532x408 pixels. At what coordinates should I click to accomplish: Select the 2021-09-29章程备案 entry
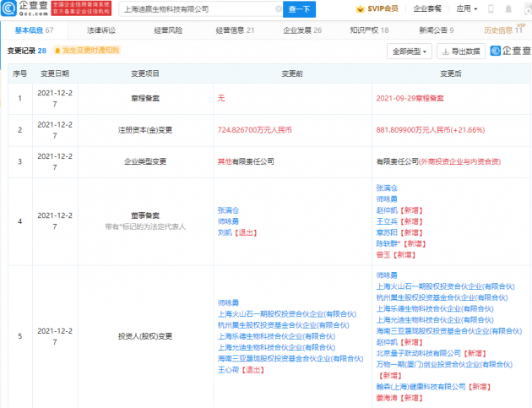click(410, 99)
